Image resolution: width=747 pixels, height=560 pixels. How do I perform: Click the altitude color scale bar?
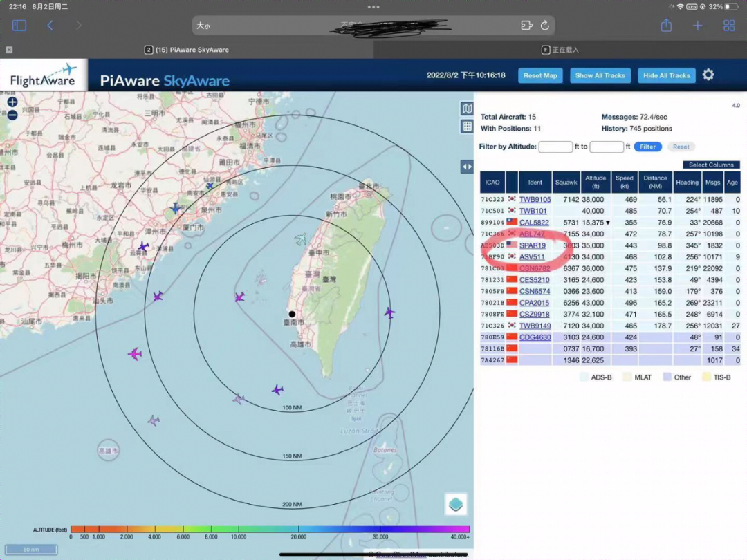(x=270, y=529)
